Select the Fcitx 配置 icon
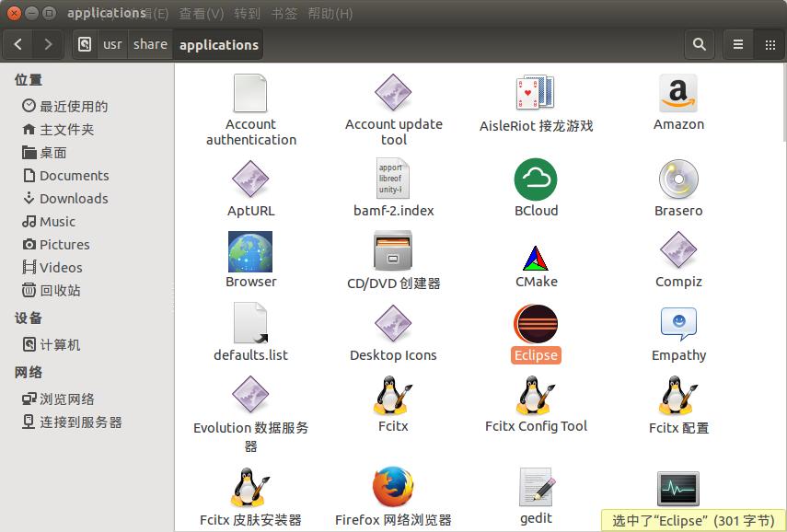 point(678,396)
